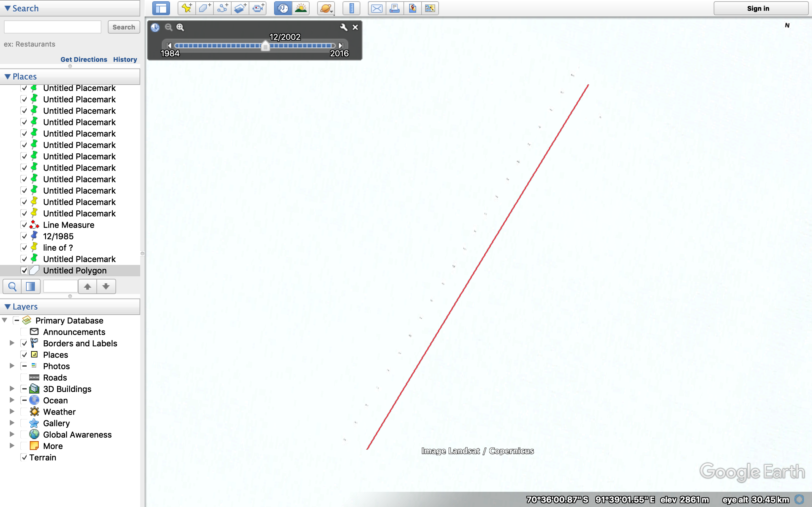Email the current view
This screenshot has width=812, height=507.
pyautogui.click(x=376, y=8)
